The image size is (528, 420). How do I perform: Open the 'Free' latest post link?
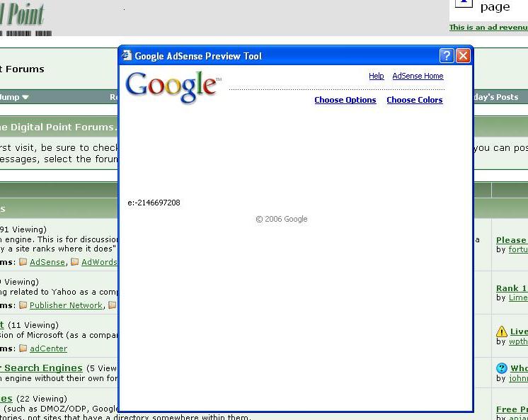click(512, 409)
